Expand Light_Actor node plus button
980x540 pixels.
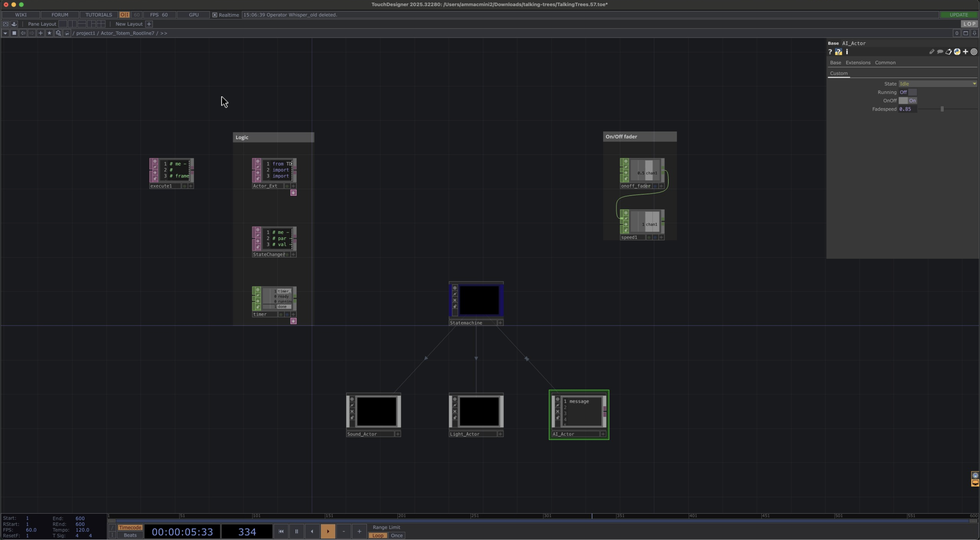(500, 434)
